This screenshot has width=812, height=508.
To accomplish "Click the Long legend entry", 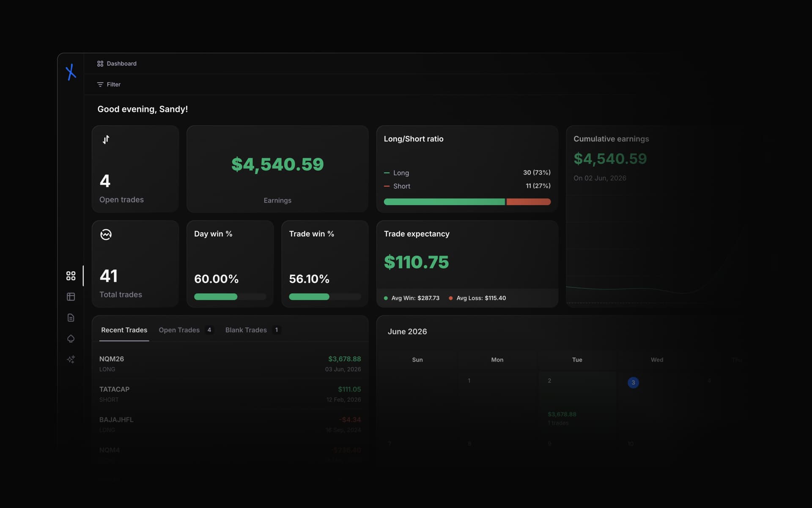I will [396, 173].
